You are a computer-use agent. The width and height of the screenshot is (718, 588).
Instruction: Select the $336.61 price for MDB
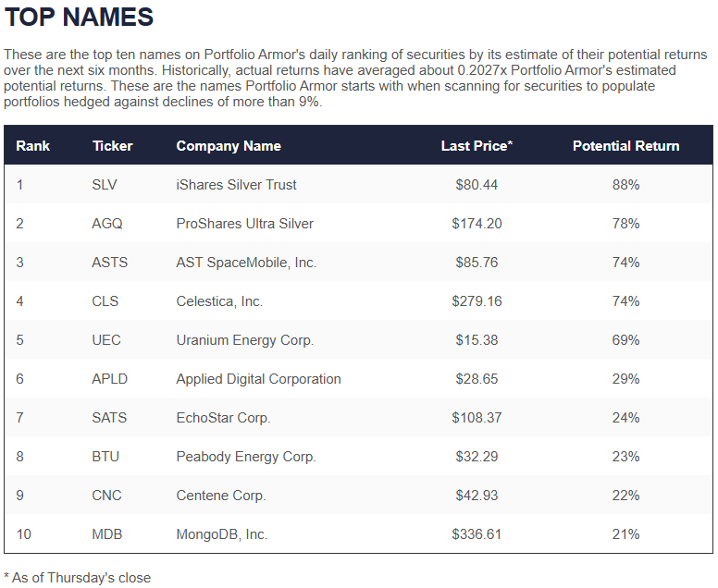[x=477, y=534]
